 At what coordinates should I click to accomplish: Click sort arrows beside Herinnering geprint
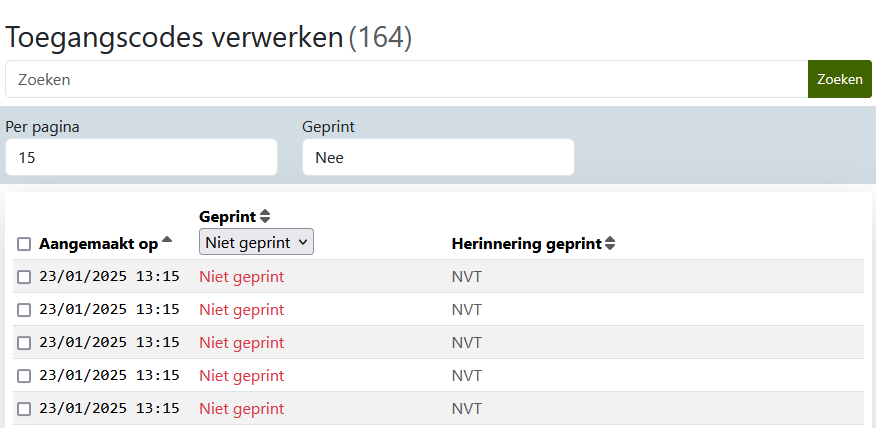pos(610,243)
